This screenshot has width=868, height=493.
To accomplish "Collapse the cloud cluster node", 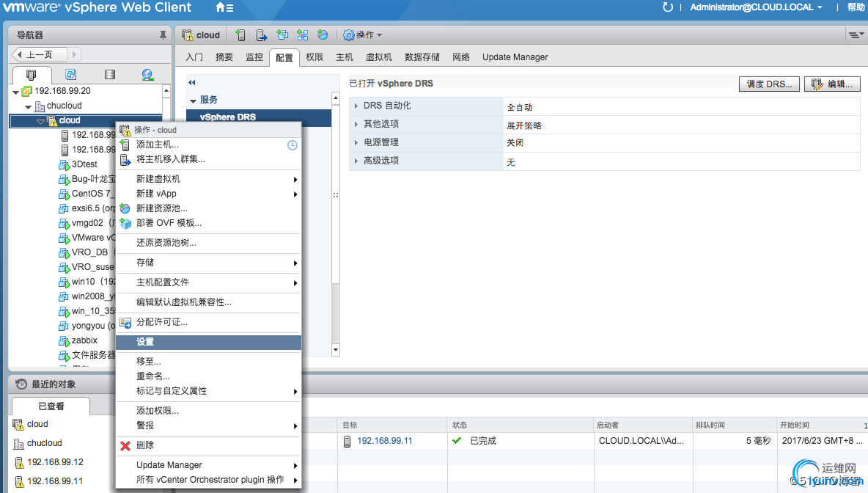I will coord(40,121).
